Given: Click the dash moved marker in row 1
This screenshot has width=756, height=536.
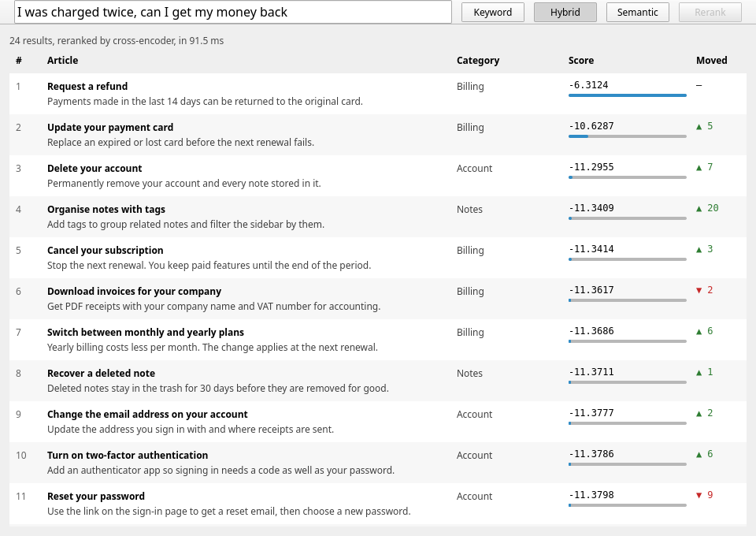Looking at the screenshot, I should 699,85.
